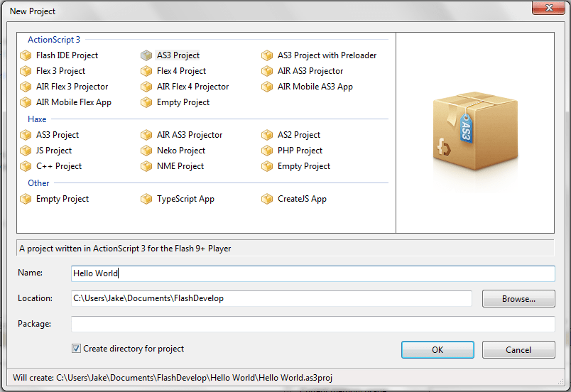Click the project description text line
This screenshot has width=571, height=392.
coord(125,249)
